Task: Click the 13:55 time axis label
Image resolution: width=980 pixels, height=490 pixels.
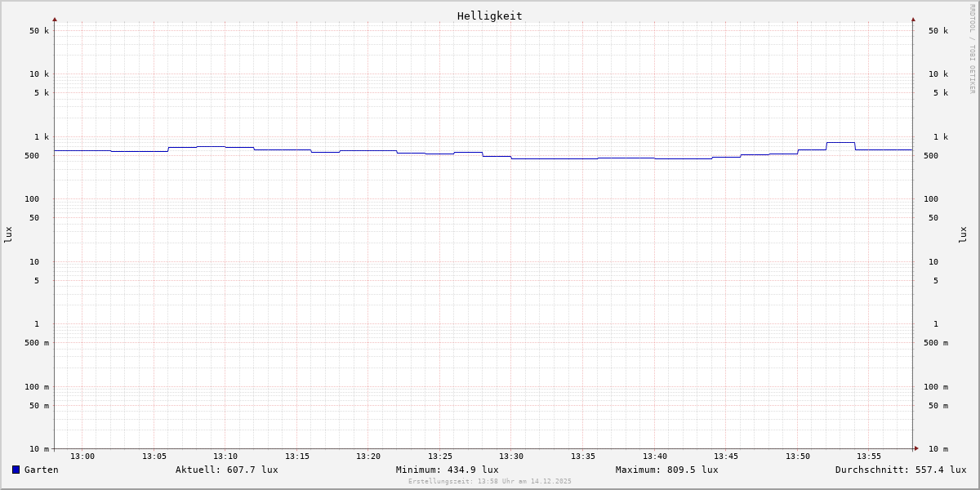Action: 868,457
